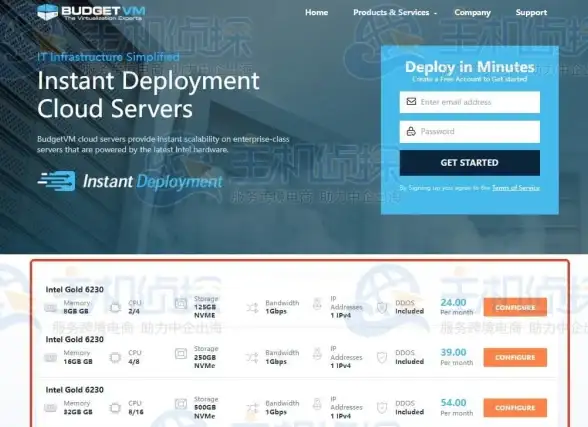Click the GET STARTED button
588x427 pixels.
(470, 163)
